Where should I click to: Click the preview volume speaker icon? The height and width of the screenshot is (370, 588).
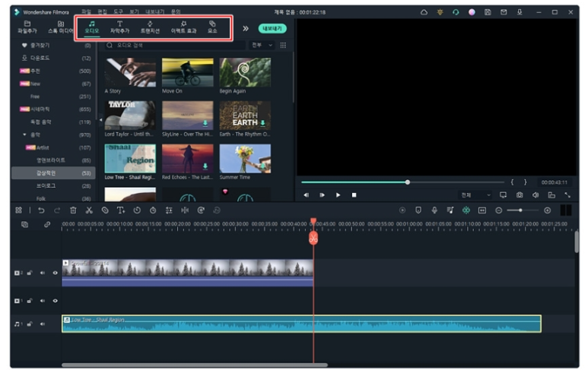click(536, 195)
